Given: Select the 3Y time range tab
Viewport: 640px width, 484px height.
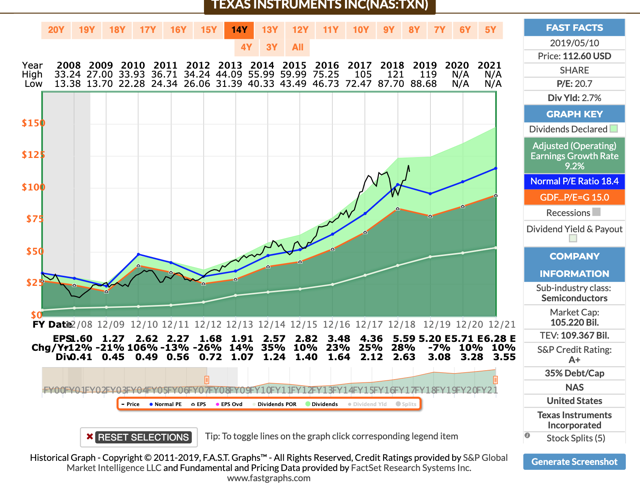Looking at the screenshot, I should 272,47.
